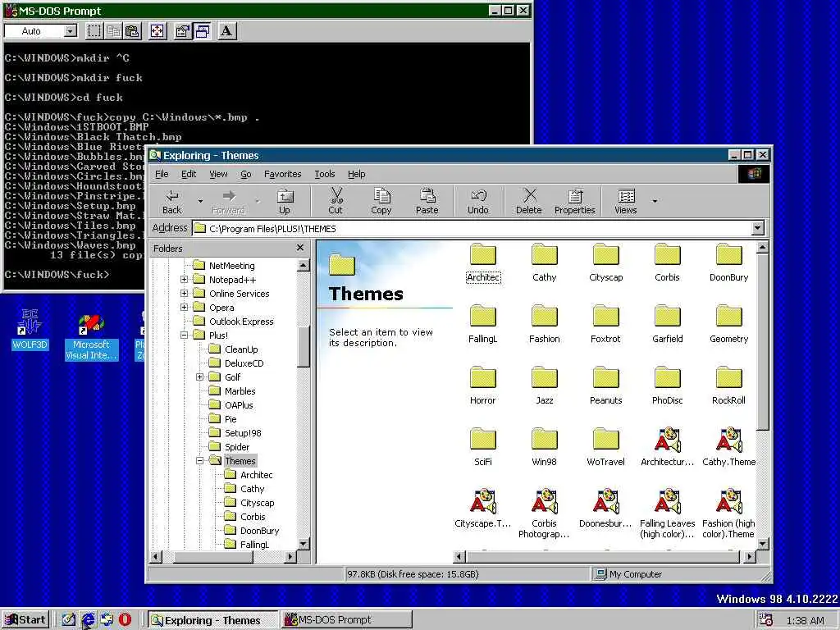Click the Address bar path field

click(x=472, y=228)
